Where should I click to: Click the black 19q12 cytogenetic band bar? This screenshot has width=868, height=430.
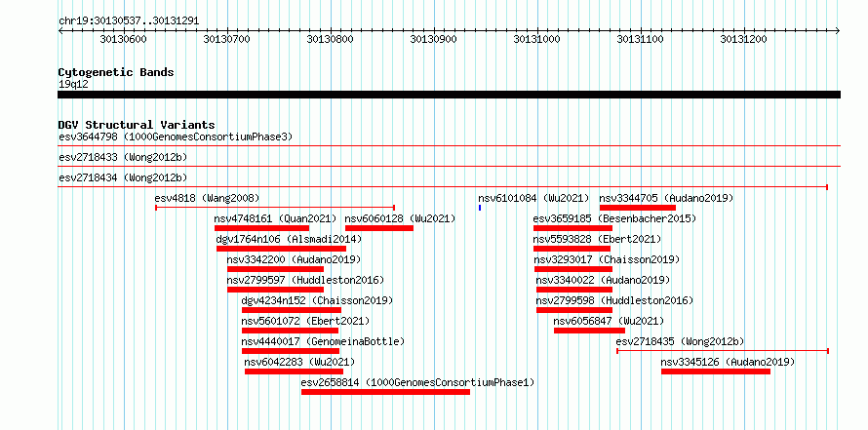(449, 95)
